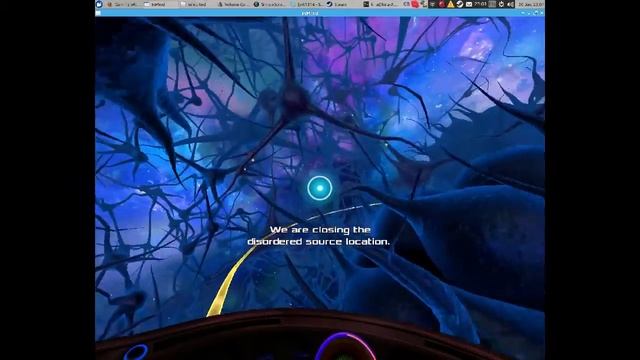Click the power tray icon

(x=502, y=4)
